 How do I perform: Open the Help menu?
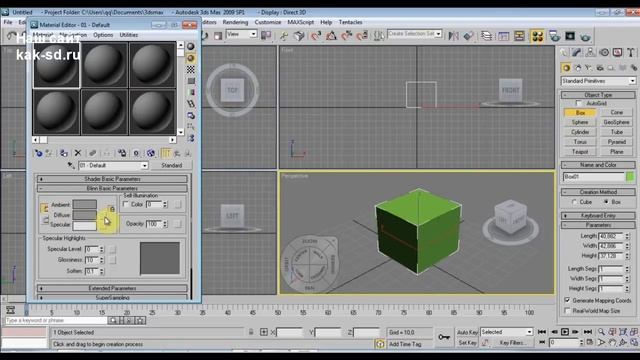point(326,22)
